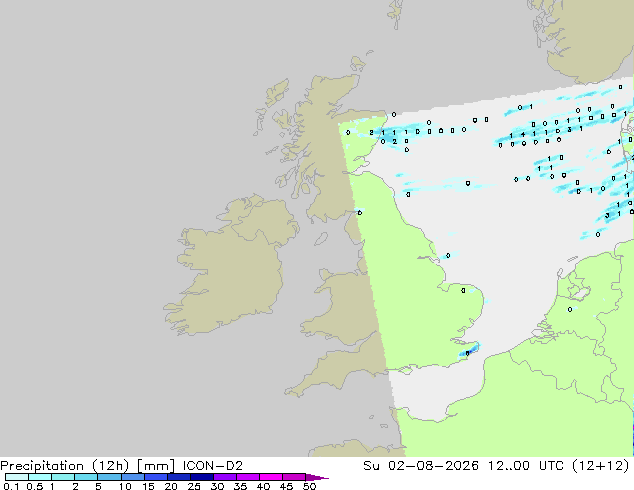Choose the 45–50 mm magenta legend swatch

coord(294,477)
